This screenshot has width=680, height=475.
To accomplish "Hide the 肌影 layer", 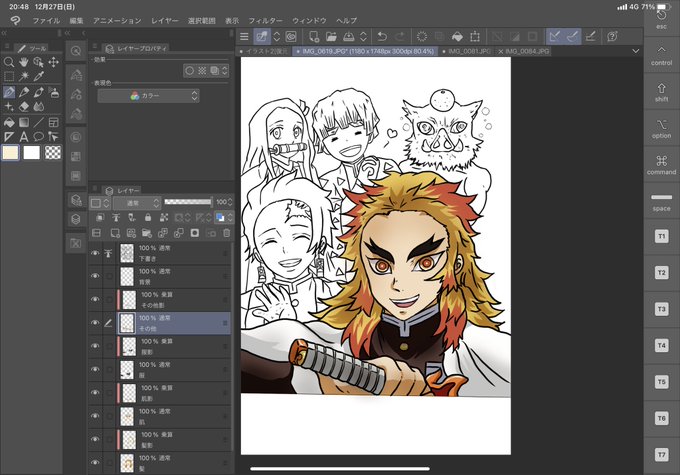I will pyautogui.click(x=95, y=393).
